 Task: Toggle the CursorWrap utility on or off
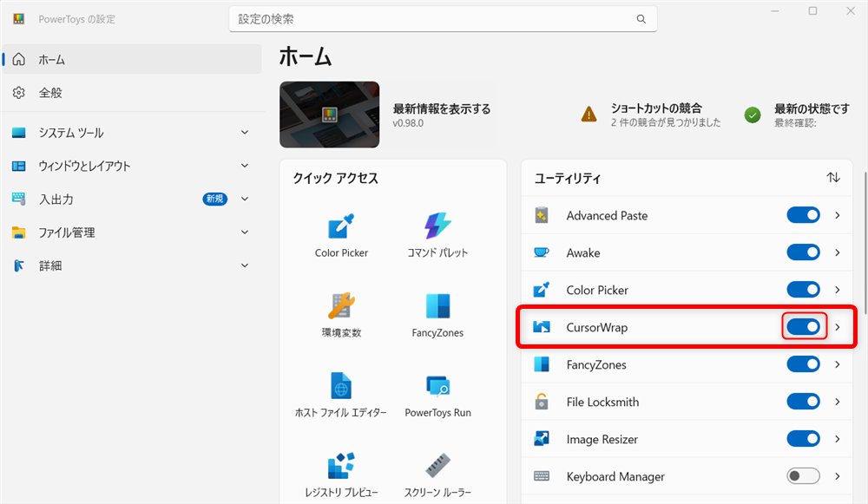[803, 326]
